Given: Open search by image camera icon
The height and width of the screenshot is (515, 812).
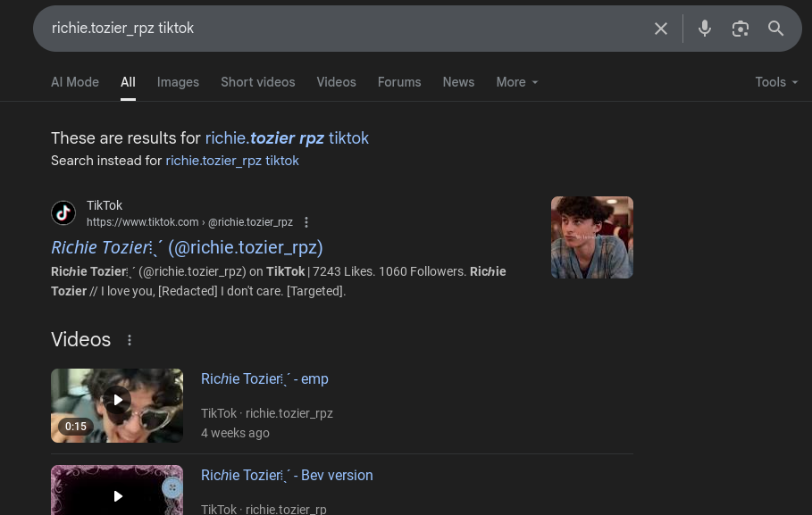Looking at the screenshot, I should 740,29.
